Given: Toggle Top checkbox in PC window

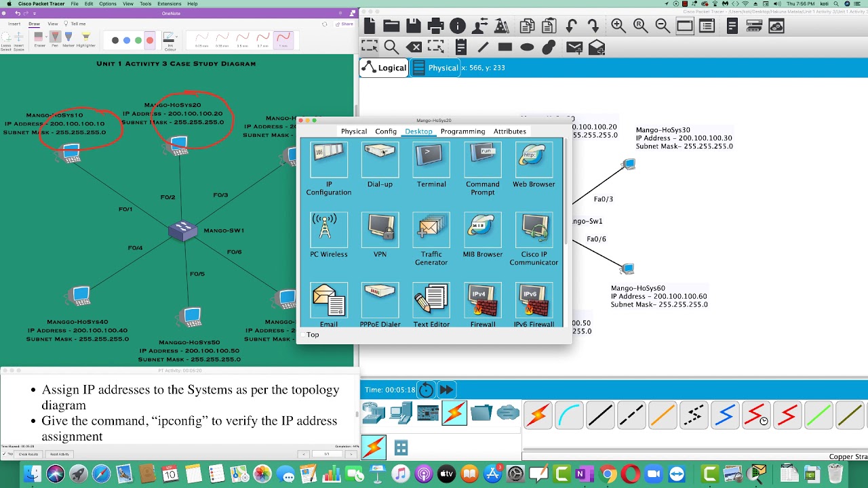Looking at the screenshot, I should pyautogui.click(x=303, y=335).
